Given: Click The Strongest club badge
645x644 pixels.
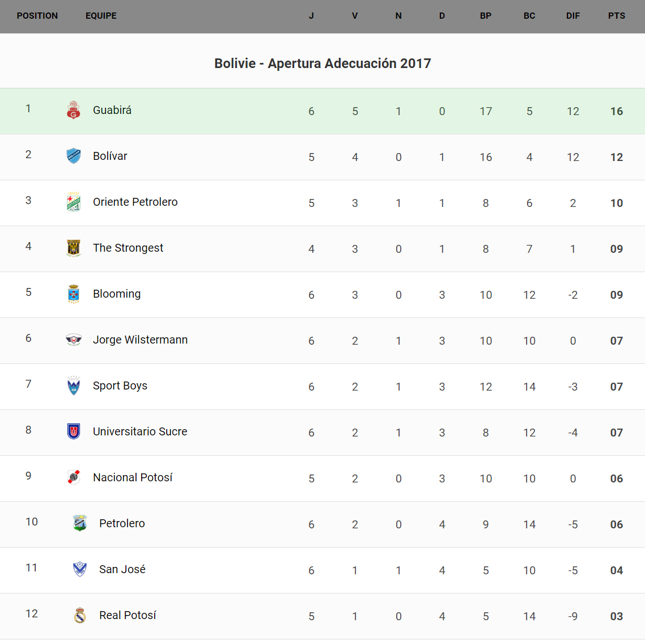Looking at the screenshot, I should [x=74, y=248].
